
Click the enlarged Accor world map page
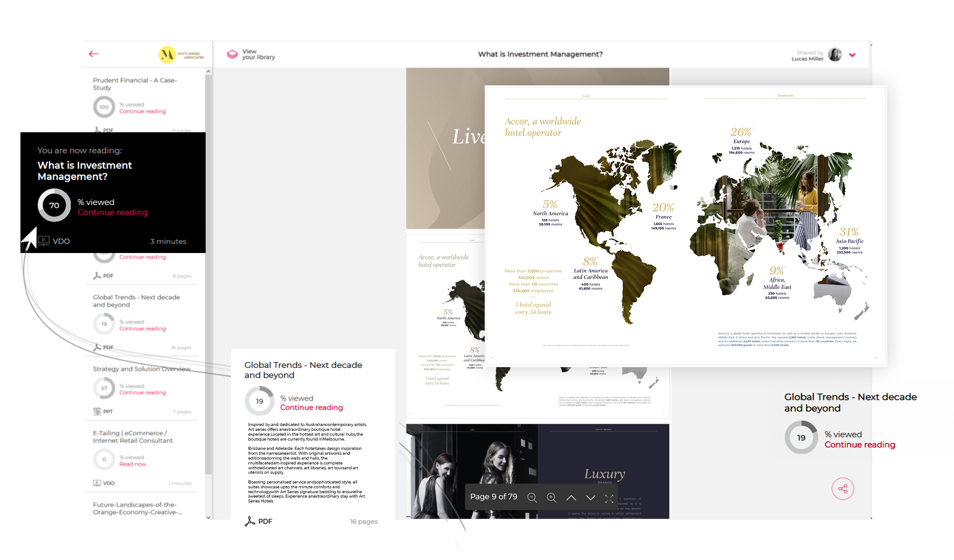point(686,226)
